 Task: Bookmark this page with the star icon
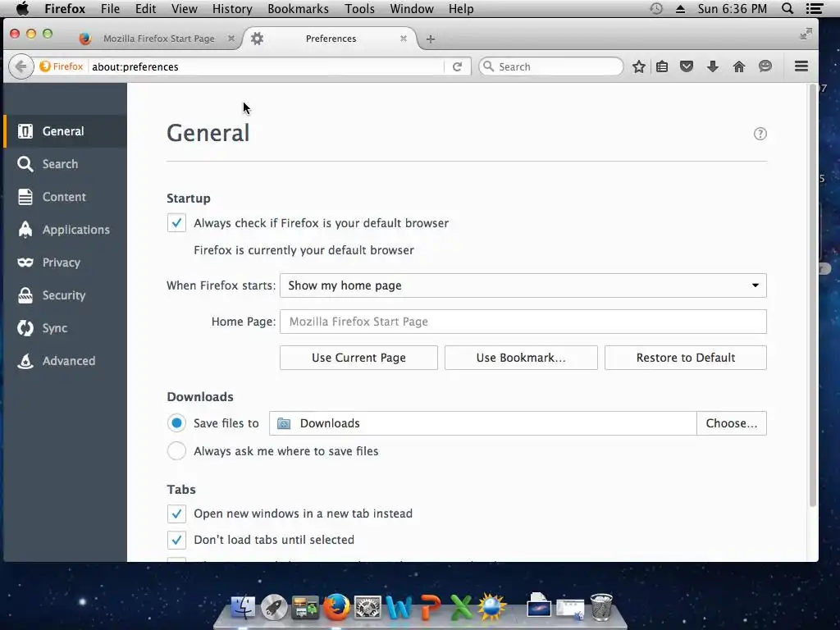(638, 66)
